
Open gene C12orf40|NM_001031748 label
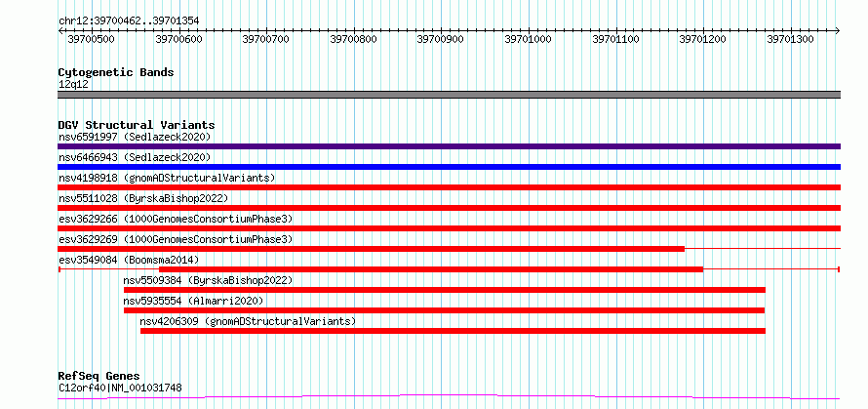click(x=120, y=389)
